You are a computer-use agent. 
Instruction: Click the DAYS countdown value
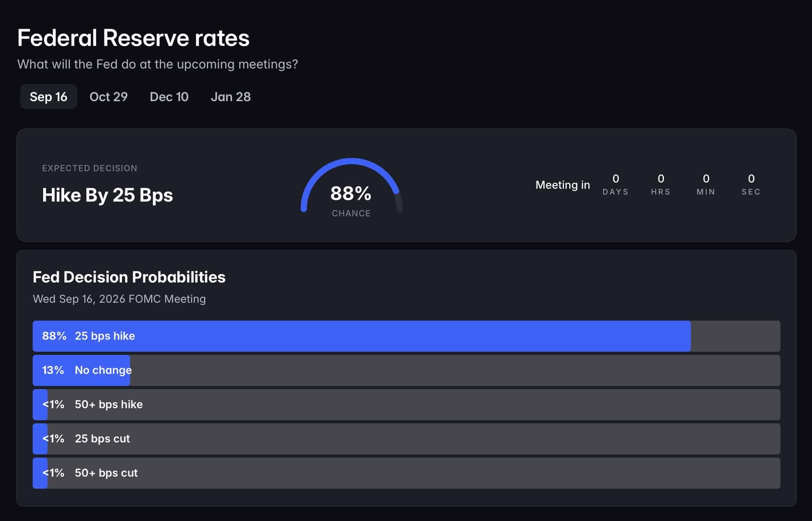point(616,179)
